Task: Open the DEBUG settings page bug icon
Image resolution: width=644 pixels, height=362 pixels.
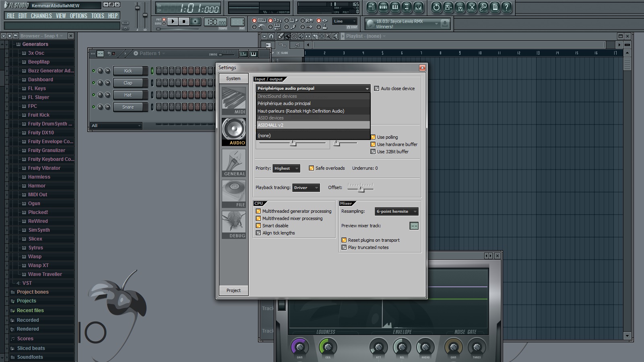Action: point(234,225)
